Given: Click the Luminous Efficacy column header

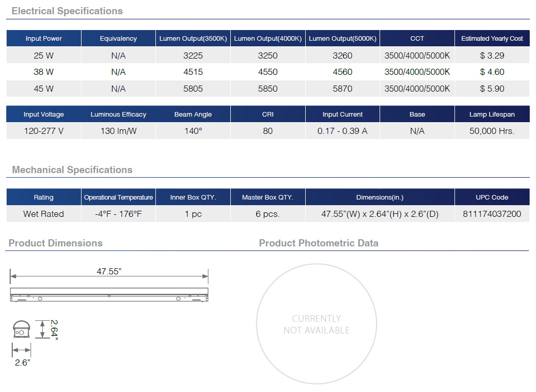Looking at the screenshot, I should pos(118,115).
